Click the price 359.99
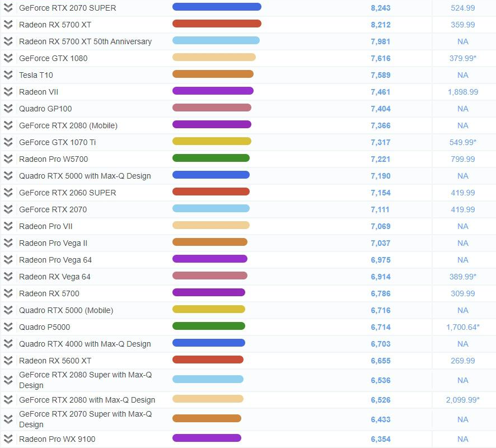The image size is (496, 448). 463,25
